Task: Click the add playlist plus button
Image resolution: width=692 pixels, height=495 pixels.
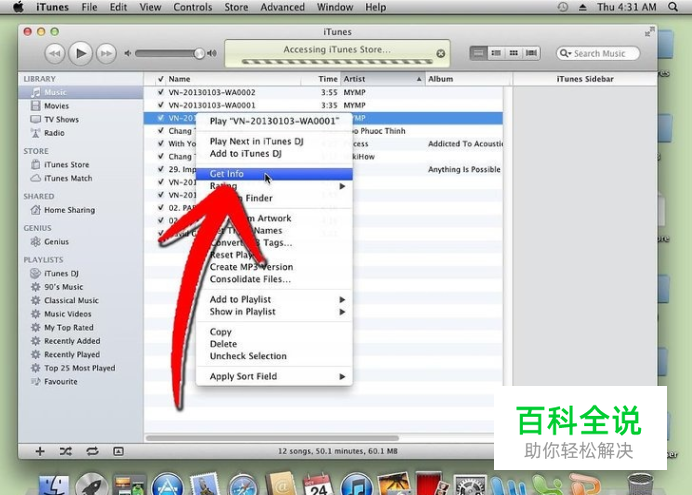Action: pyautogui.click(x=40, y=451)
